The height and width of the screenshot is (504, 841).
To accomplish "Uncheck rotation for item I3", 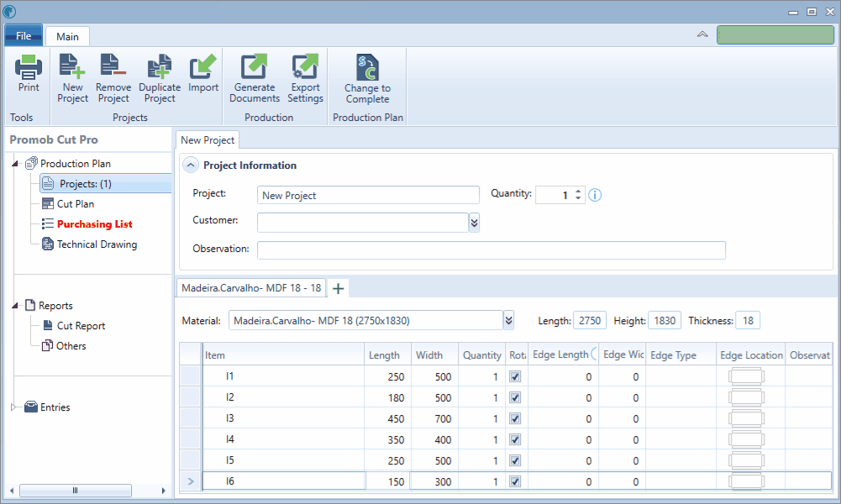I will 515,418.
